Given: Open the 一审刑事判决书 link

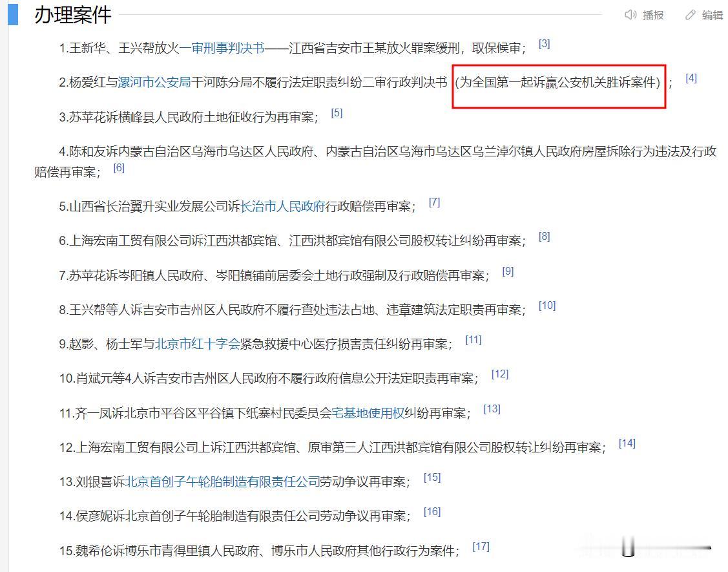Looking at the screenshot, I should [222, 48].
